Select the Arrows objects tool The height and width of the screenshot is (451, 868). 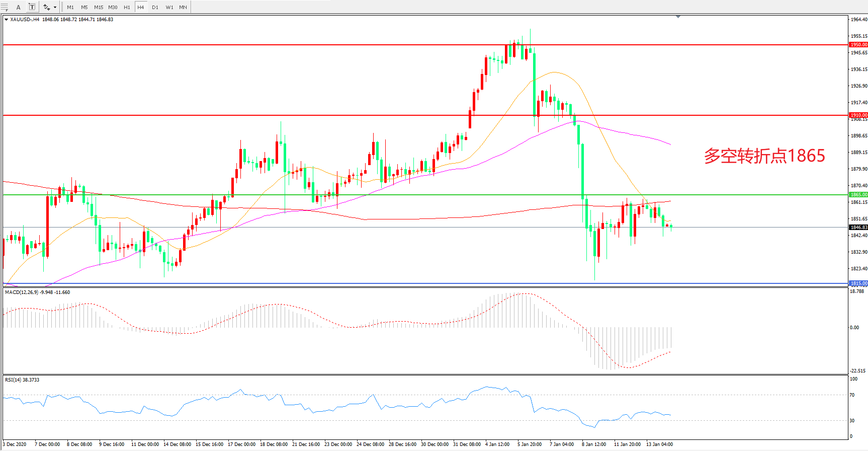[x=46, y=7]
